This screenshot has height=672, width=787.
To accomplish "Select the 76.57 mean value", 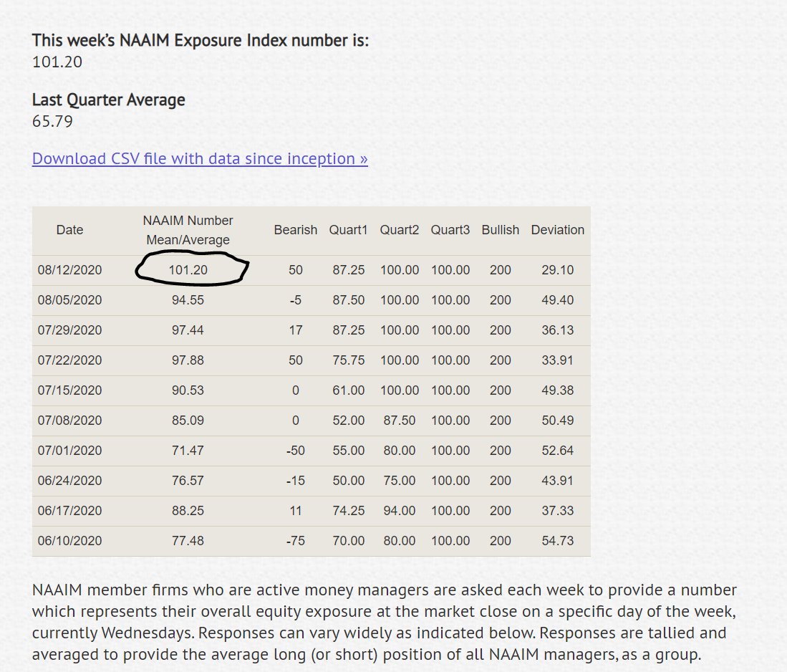I will click(x=188, y=481).
